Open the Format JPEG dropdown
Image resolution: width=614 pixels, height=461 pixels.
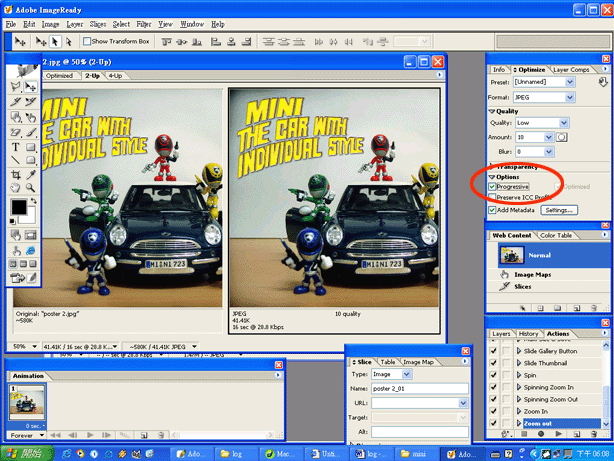(570, 97)
